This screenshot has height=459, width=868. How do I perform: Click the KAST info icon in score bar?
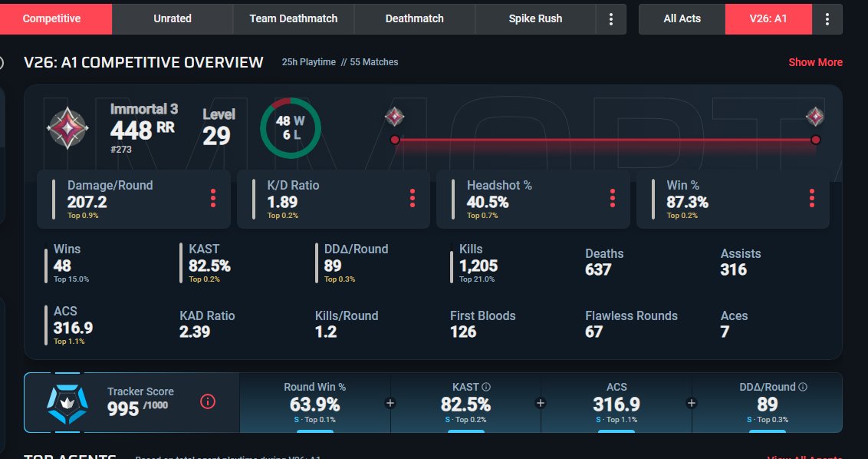point(486,387)
